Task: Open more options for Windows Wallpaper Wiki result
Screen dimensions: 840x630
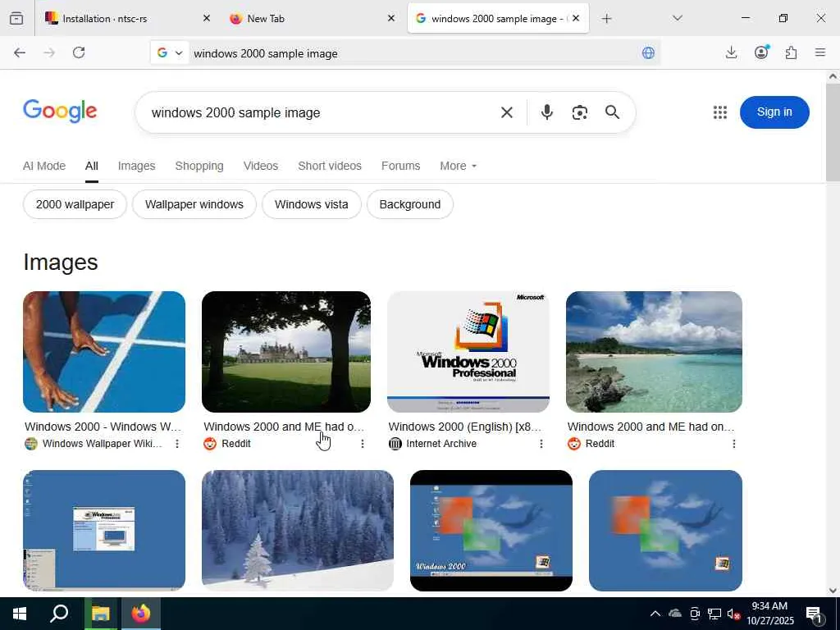Action: (x=177, y=444)
